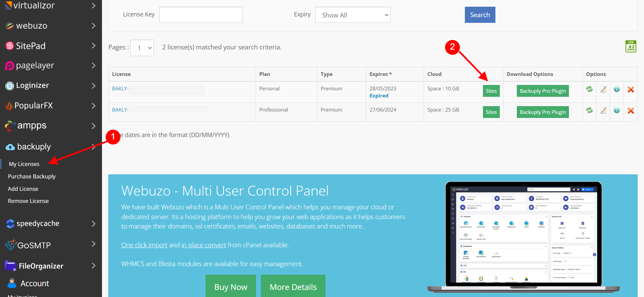Open My Licenses under Backuply
The height and width of the screenshot is (297, 644).
pos(24,164)
